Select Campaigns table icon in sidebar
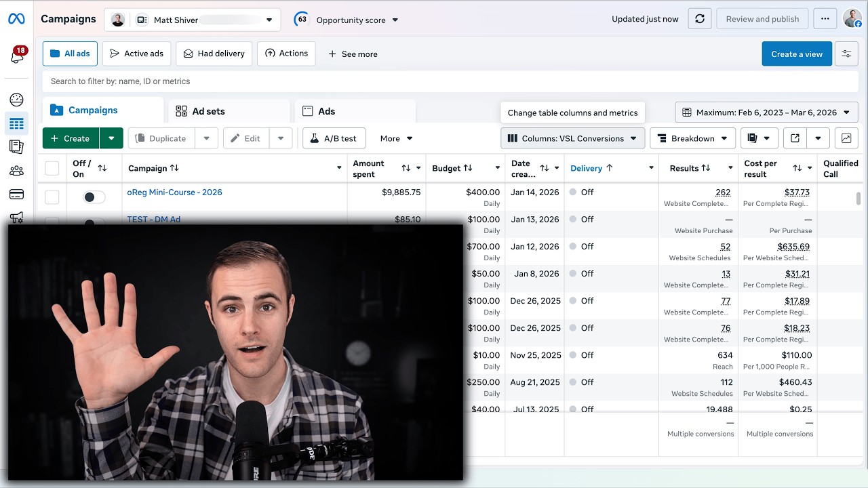The image size is (868, 488). (x=16, y=123)
